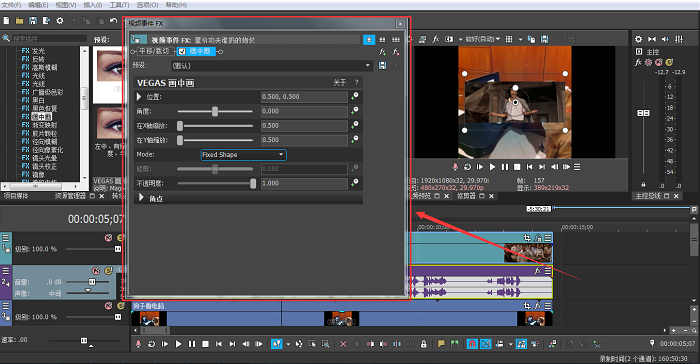Open the Mode Fixed Shape dropdown
The image size is (700, 364).
244,155
